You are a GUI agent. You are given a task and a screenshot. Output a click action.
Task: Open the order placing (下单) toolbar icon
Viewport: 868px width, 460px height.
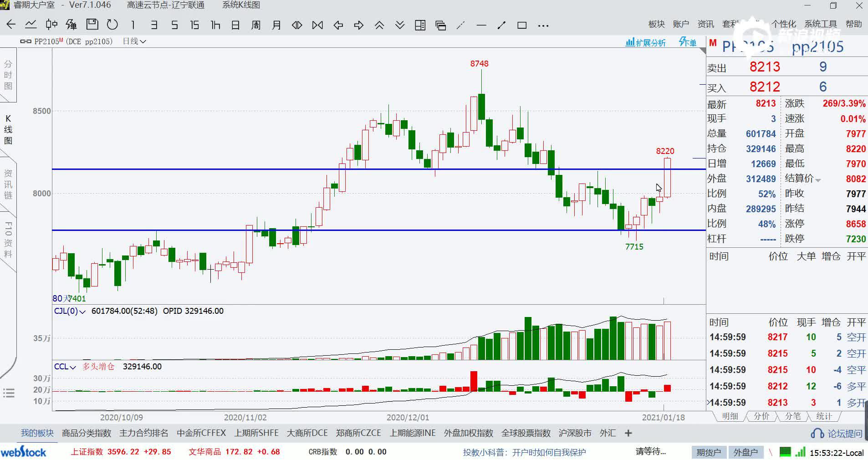71,25
